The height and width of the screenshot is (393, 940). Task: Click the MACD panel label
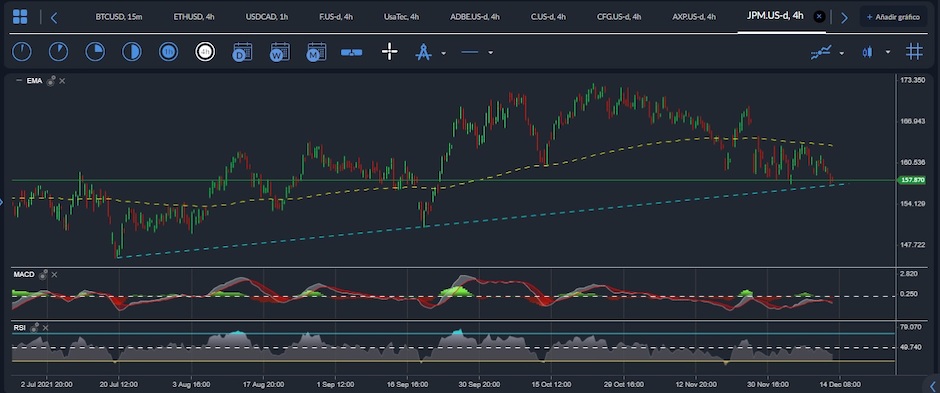point(24,274)
